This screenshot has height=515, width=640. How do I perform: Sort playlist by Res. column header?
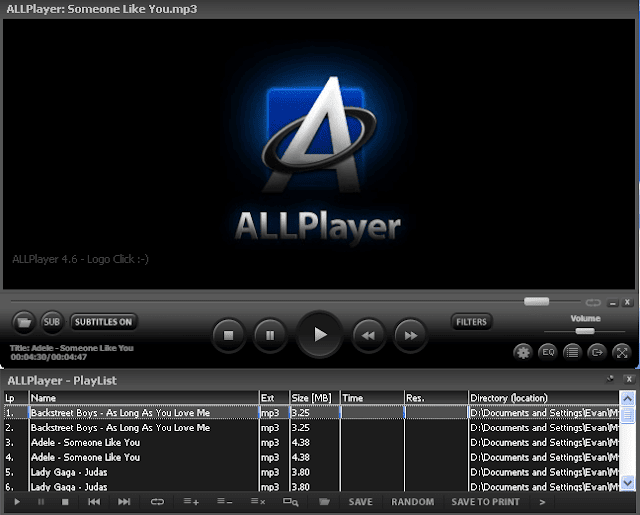coord(436,398)
